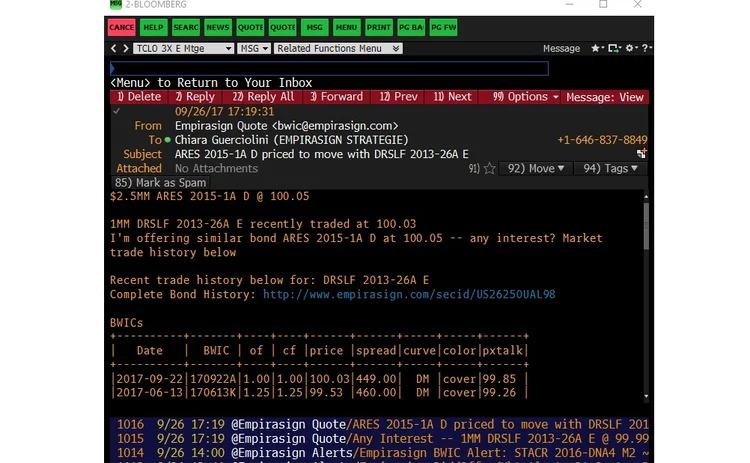Viewport: 750px width, 463px height.
Task: Click spread cell 460.00
Action: 376,393
